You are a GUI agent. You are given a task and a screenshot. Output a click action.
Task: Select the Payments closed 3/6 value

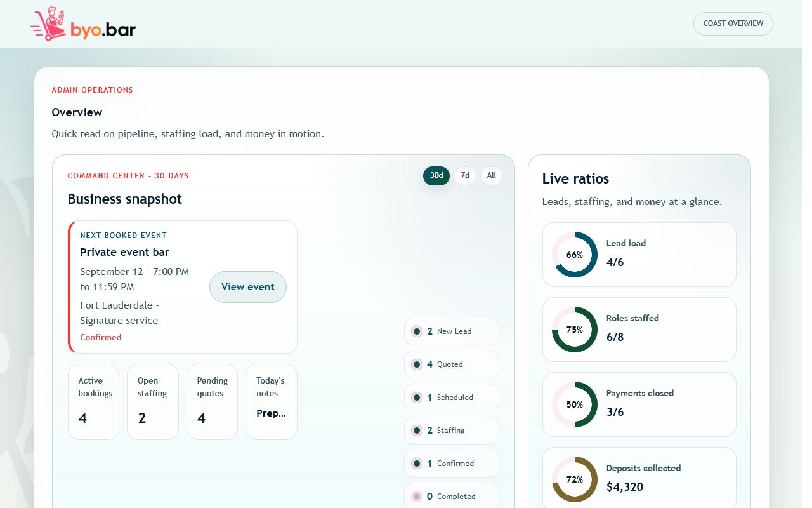click(615, 412)
